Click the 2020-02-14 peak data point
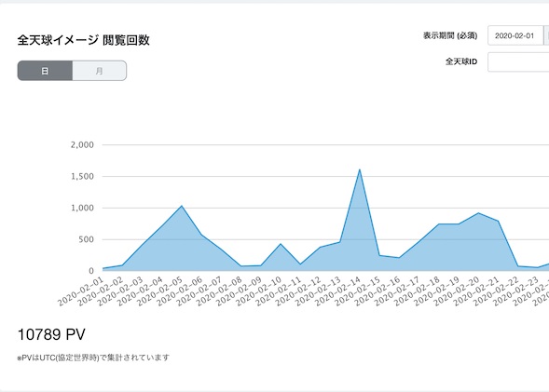This screenshot has width=549, height=392. click(x=360, y=169)
